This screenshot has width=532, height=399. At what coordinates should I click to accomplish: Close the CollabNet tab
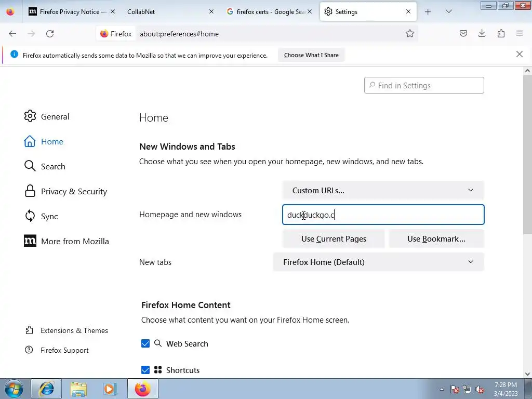click(211, 11)
